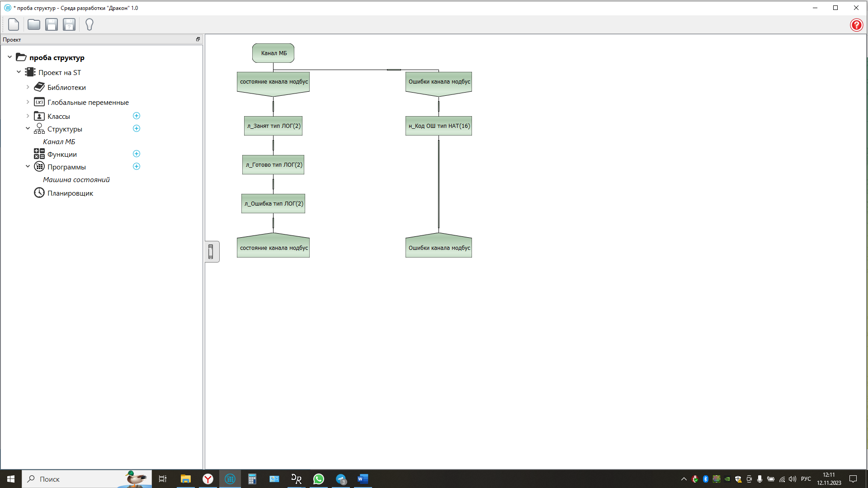Click the side panel handle on canvas edge
Image resolution: width=868 pixels, height=488 pixels.
click(x=211, y=252)
